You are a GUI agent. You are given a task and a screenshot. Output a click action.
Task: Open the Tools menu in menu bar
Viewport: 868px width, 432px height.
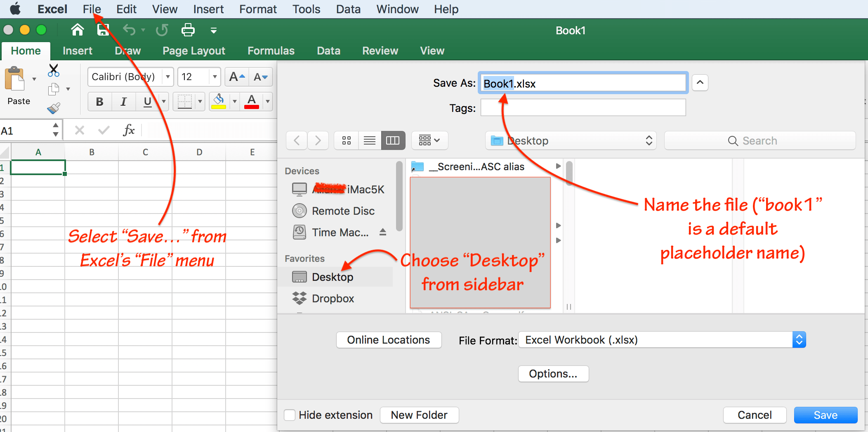[x=306, y=9]
